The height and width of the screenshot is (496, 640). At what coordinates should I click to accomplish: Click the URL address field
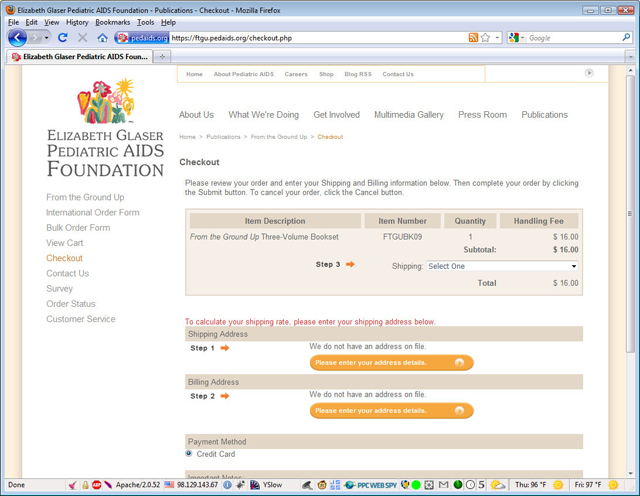(x=318, y=38)
